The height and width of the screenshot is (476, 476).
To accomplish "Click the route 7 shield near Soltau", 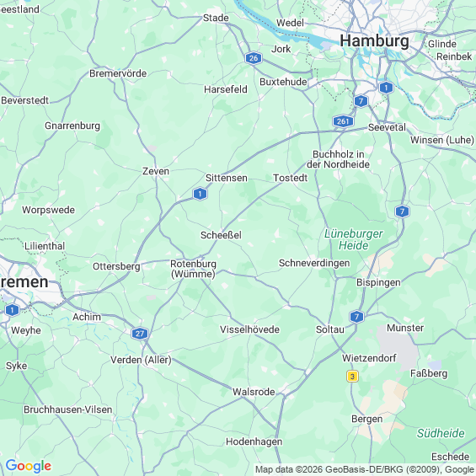I will (356, 317).
